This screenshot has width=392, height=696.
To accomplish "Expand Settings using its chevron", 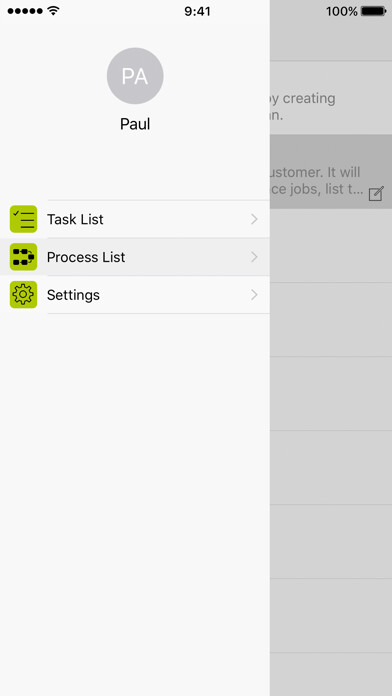I will point(254,295).
